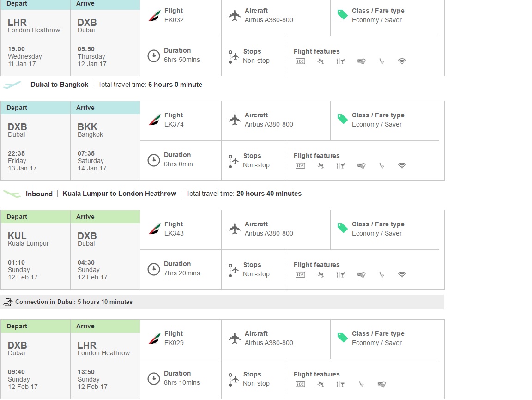Click the green fare tag icon for EK374
The height and width of the screenshot is (400, 532).
tap(342, 119)
